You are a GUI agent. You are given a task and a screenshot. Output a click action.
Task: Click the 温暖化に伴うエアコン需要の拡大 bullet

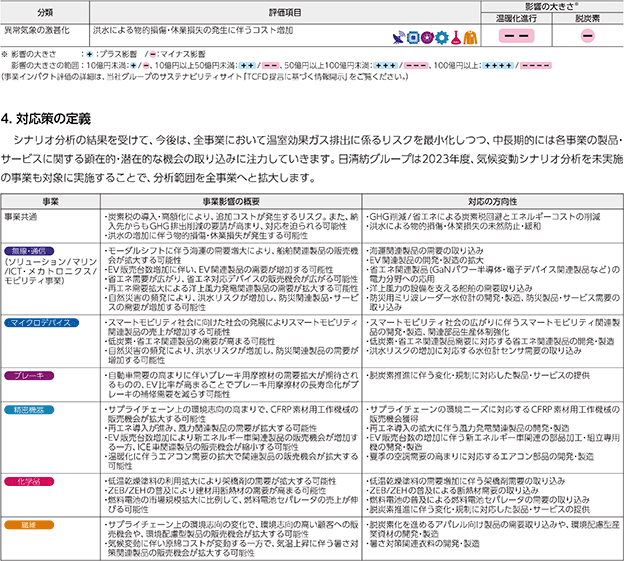pyautogui.click(x=231, y=461)
